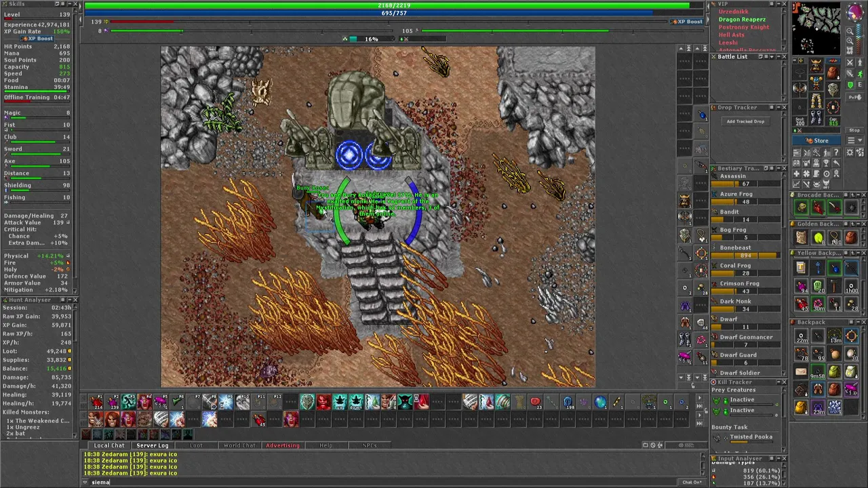Minimize the Input Analyser panel
This screenshot has height=488, width=868.
coord(778,458)
